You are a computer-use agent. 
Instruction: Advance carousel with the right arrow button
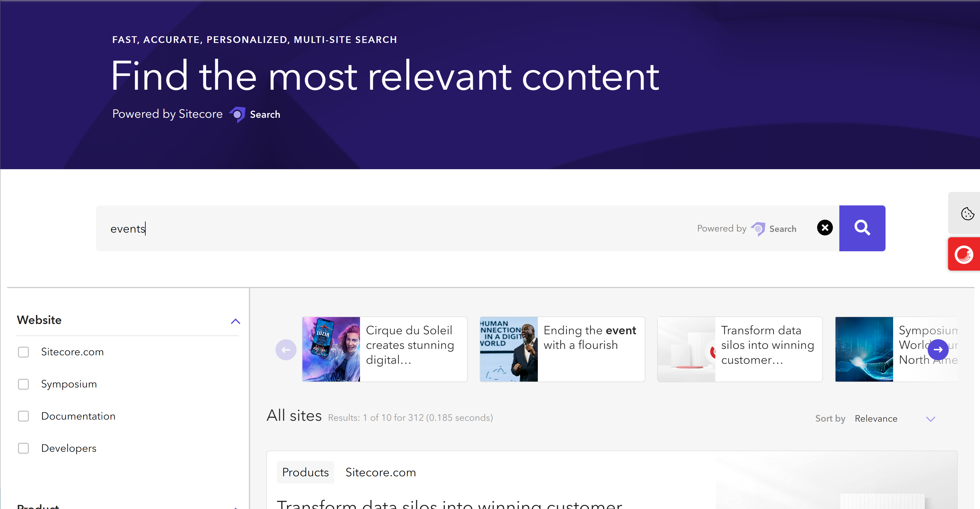[x=938, y=350]
